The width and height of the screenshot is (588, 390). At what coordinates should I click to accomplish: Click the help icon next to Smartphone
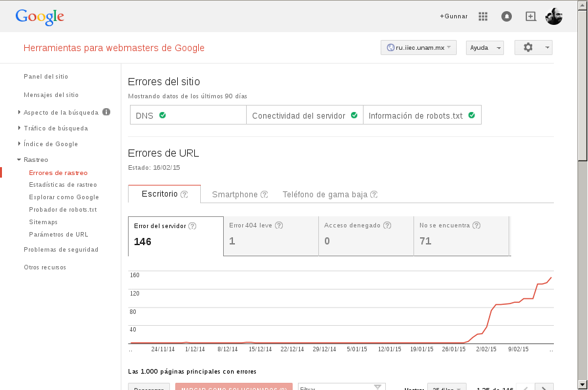point(264,195)
